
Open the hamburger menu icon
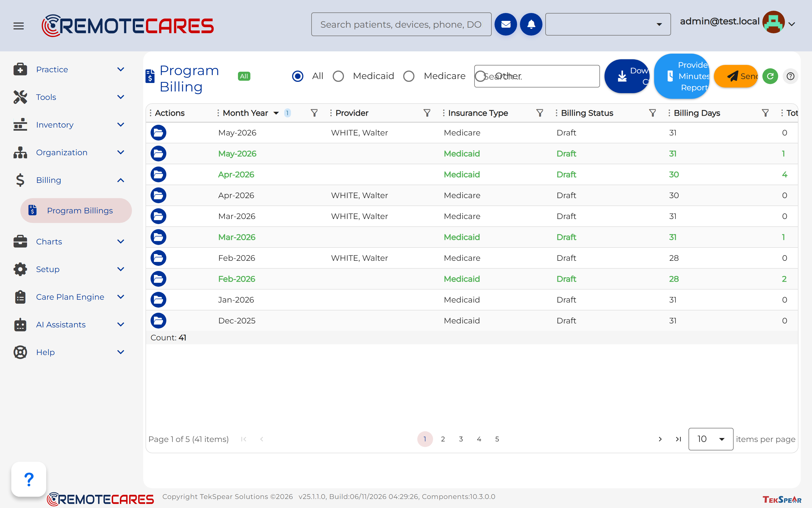coord(18,25)
